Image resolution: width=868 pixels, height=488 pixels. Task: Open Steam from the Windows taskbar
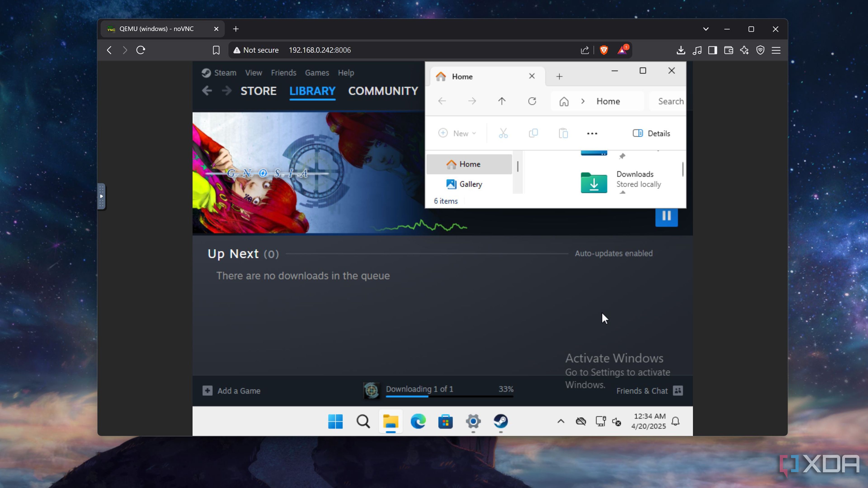click(x=500, y=421)
